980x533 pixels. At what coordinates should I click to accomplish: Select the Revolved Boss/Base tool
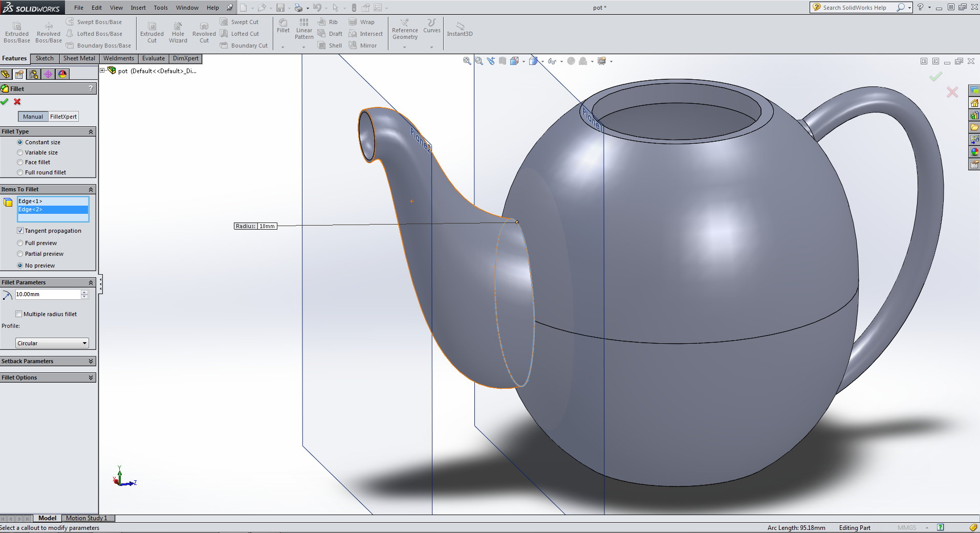[x=49, y=32]
